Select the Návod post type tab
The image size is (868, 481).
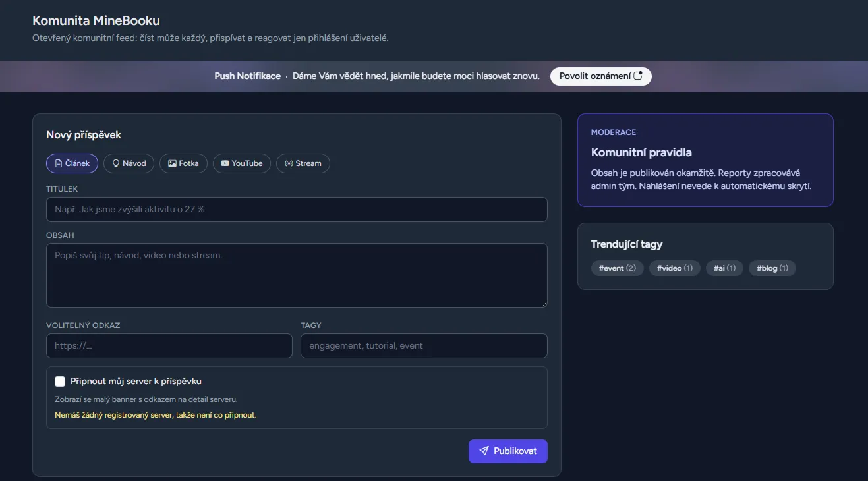click(129, 163)
